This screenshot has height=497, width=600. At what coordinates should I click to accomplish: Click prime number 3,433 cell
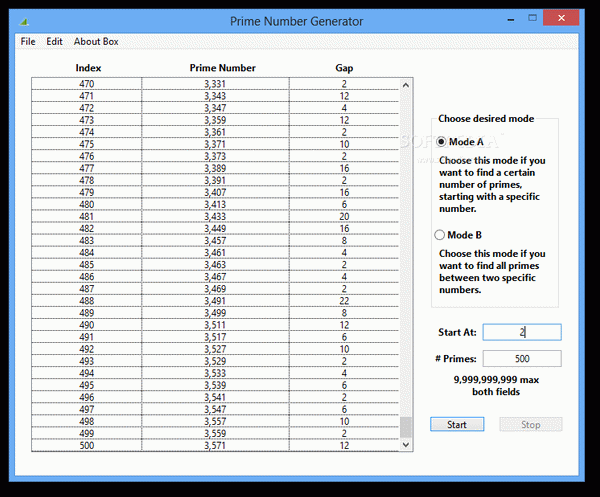[215, 216]
